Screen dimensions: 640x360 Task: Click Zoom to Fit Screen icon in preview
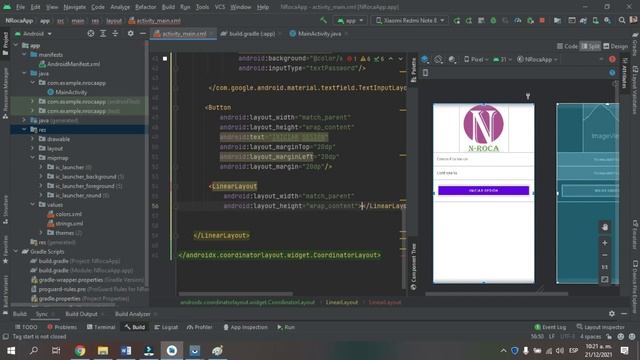point(605,280)
